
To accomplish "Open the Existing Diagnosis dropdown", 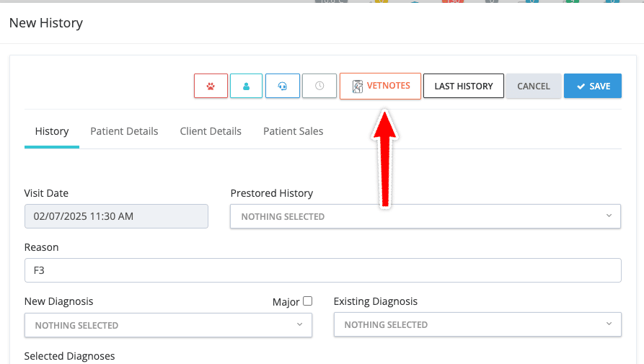I will pyautogui.click(x=477, y=325).
